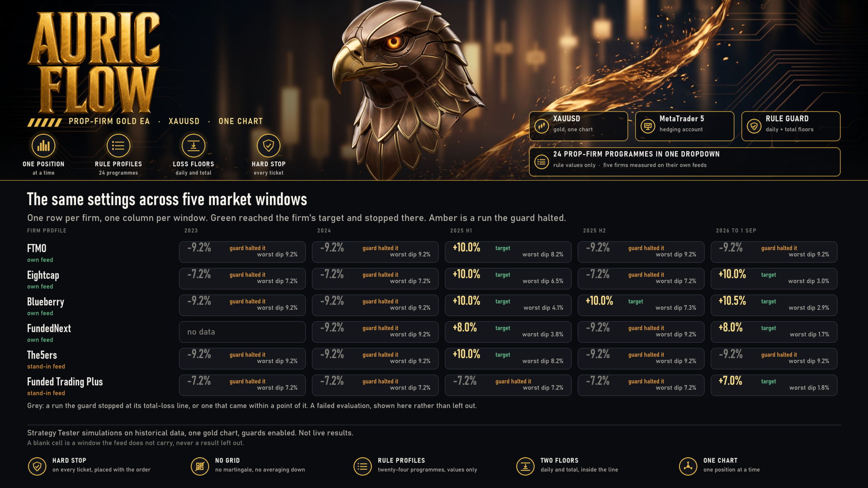The height and width of the screenshot is (488, 868).
Task: Click the Hard Stop shield icon in header
Action: [269, 145]
